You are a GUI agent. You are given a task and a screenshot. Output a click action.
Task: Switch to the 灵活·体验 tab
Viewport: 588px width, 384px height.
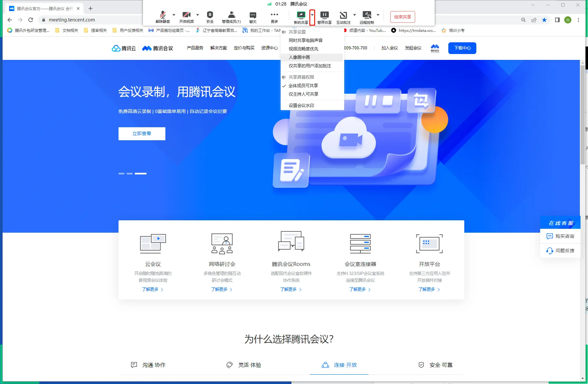[244, 365]
